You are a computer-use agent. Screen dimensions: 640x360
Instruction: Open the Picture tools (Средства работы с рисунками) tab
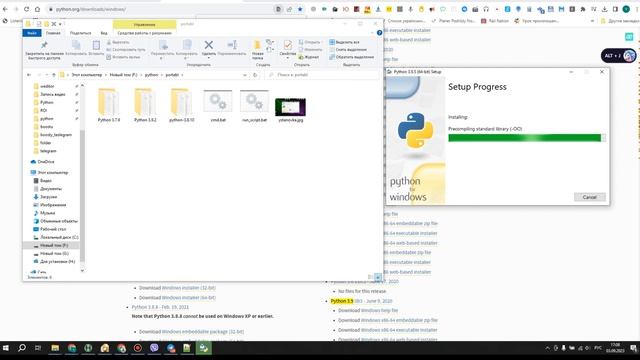[144, 33]
